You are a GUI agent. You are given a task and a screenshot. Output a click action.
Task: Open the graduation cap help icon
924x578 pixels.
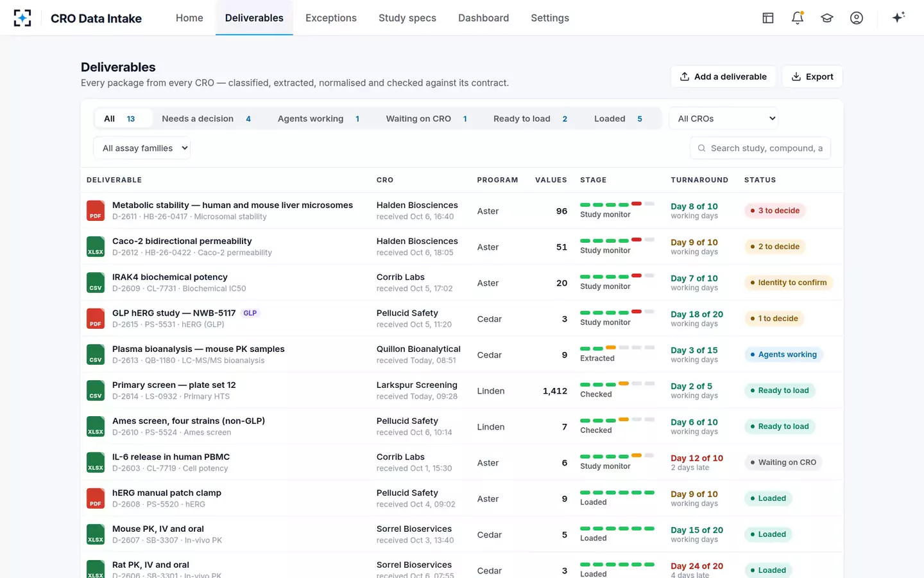click(827, 18)
